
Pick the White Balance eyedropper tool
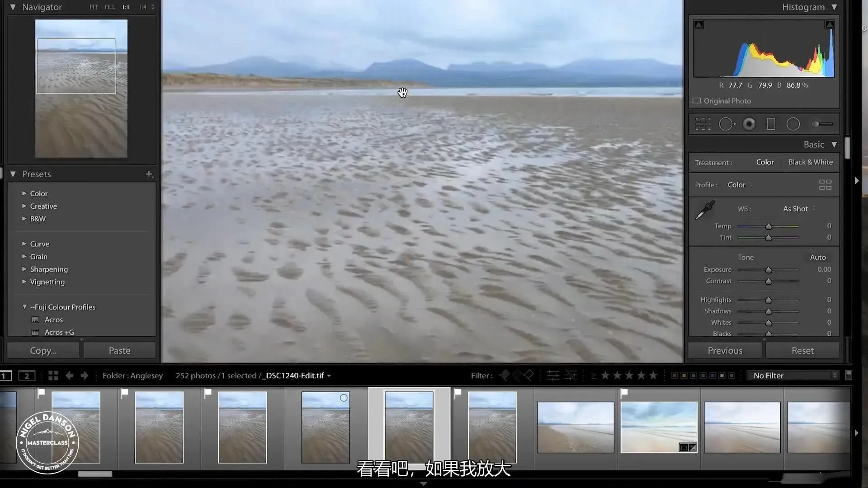point(704,211)
